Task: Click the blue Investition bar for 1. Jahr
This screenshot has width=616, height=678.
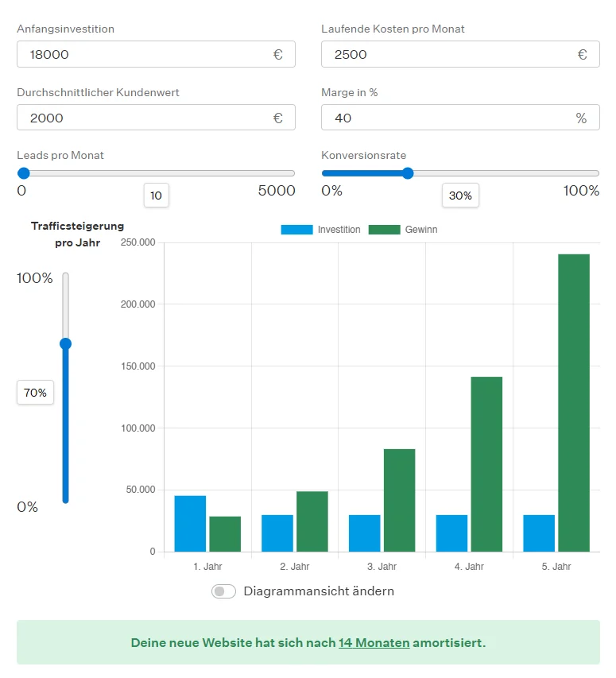Action: 188,525
